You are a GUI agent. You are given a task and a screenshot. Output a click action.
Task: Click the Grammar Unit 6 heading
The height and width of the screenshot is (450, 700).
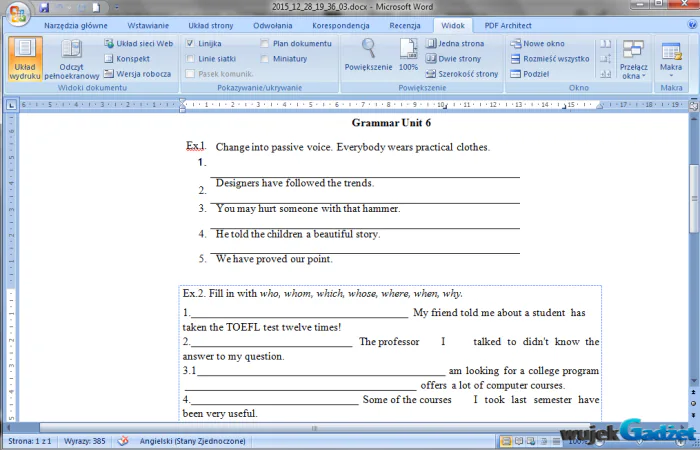pyautogui.click(x=391, y=123)
